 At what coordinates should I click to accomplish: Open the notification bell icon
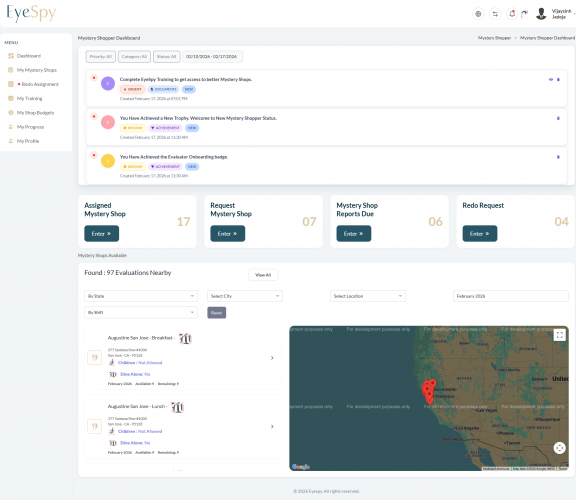click(x=512, y=14)
